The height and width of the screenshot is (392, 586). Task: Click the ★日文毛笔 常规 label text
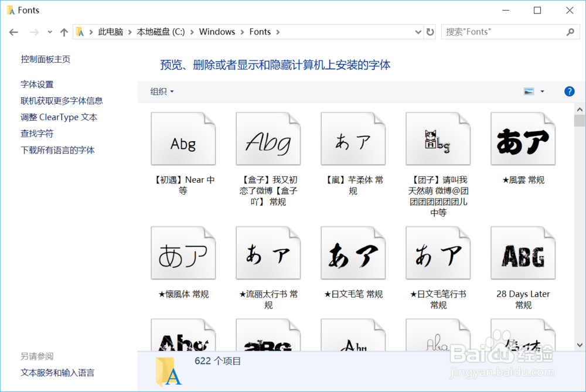point(353,295)
